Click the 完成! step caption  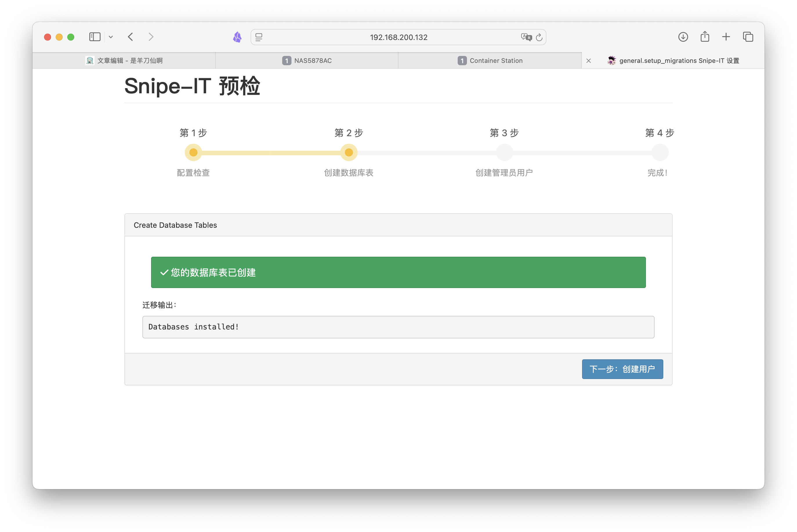point(658,173)
